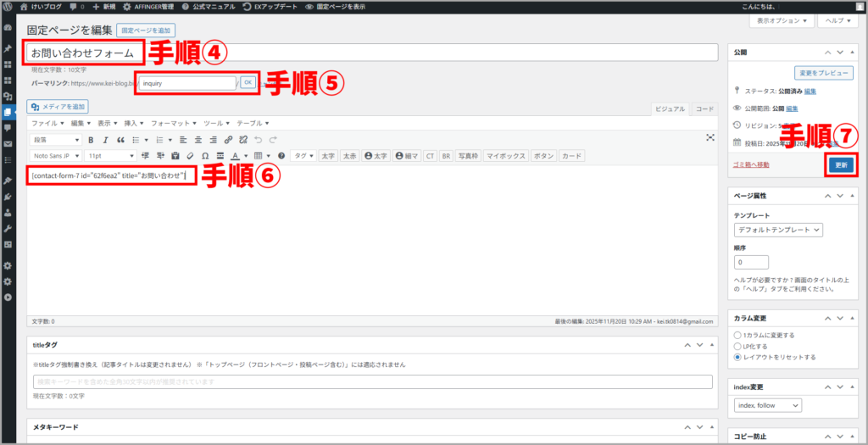868x445 pixels.
Task: Select the LP化する radio option
Action: (x=738, y=346)
